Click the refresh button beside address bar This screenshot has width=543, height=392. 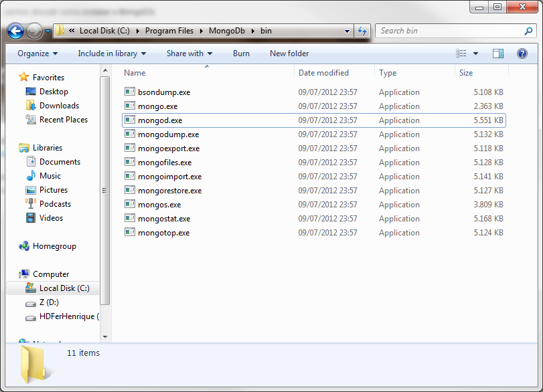[363, 31]
